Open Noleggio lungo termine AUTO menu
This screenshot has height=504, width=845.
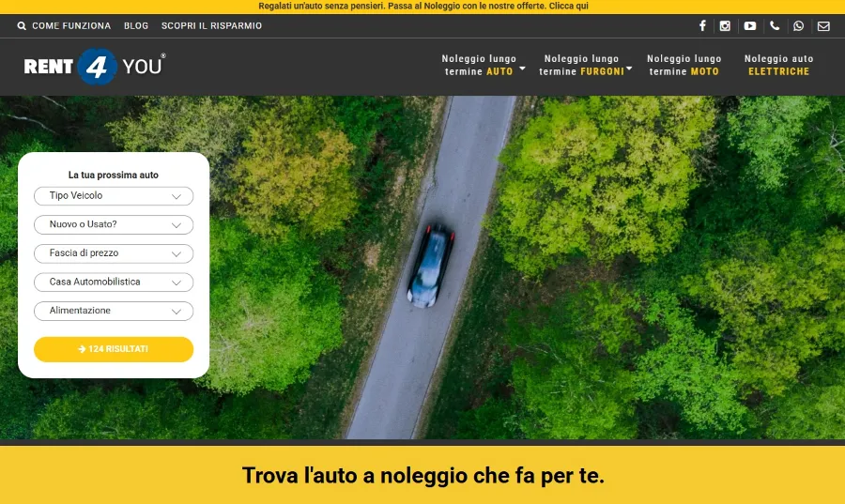pos(479,65)
